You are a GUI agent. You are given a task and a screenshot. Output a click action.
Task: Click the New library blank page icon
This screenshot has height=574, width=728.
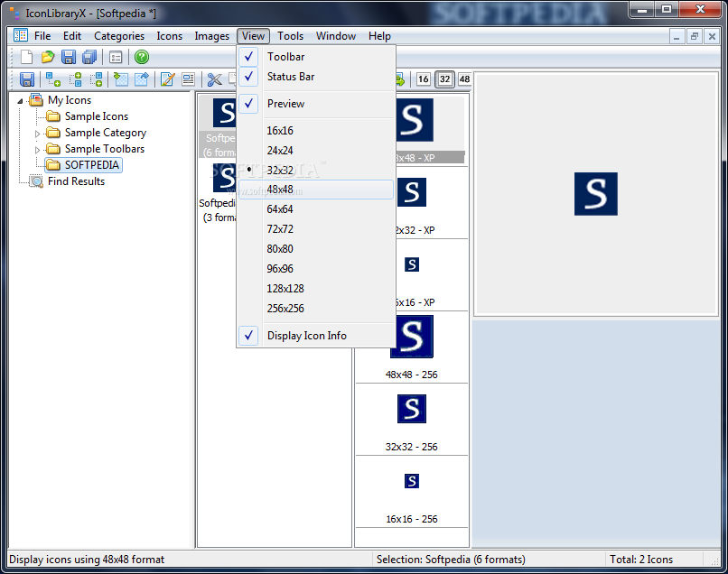point(26,57)
